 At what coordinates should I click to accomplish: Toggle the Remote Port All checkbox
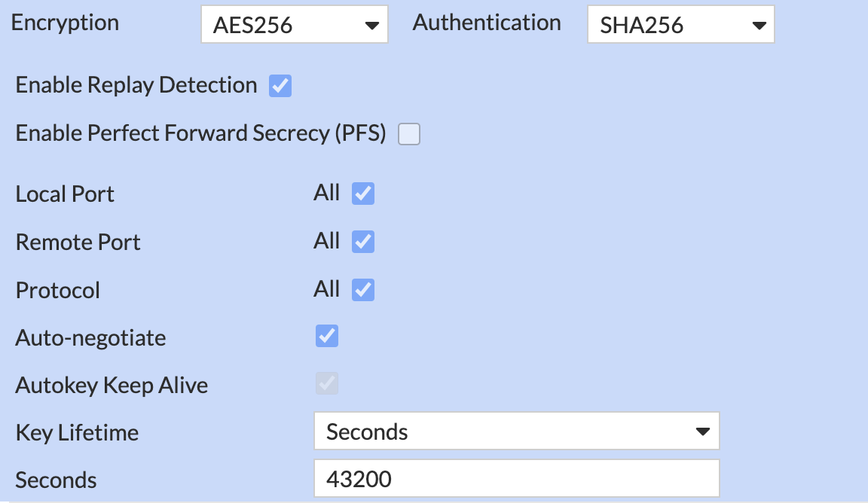[363, 242]
